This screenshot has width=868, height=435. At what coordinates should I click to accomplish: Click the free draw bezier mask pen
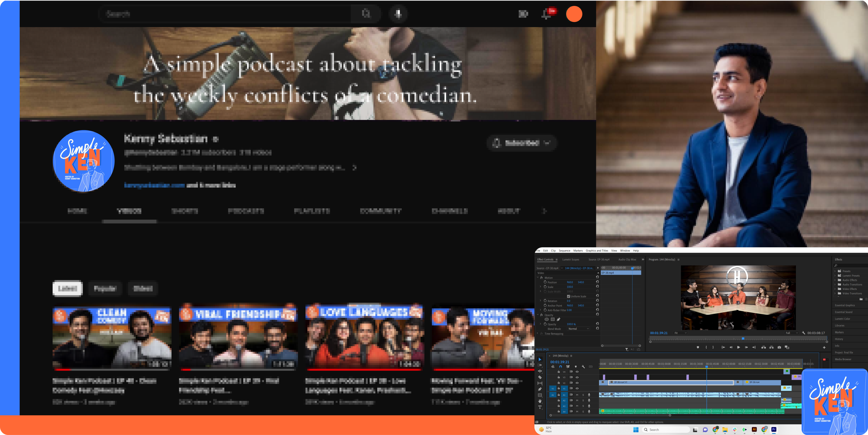coord(558,319)
